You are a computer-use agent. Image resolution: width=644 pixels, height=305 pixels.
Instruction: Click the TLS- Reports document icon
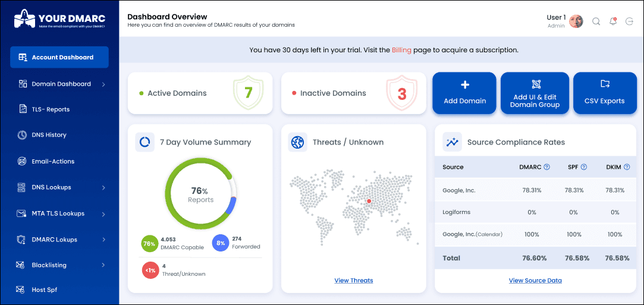pos(23,109)
